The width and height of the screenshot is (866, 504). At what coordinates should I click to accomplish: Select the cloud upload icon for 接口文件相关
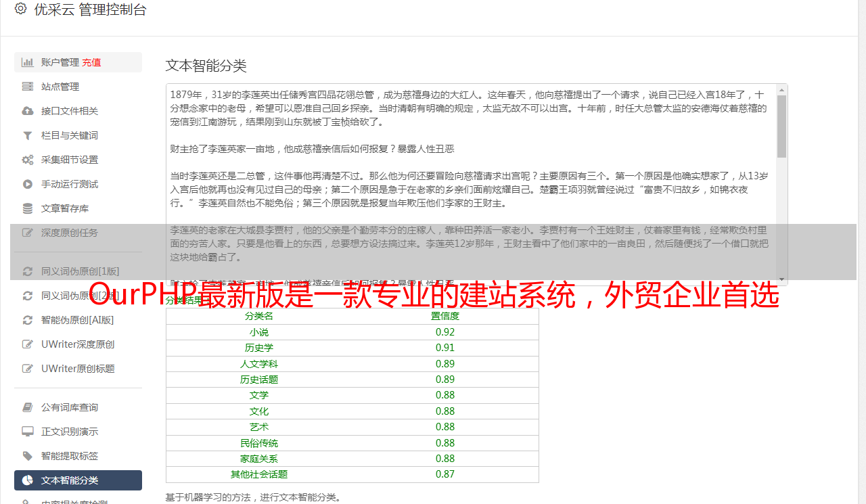click(28, 111)
